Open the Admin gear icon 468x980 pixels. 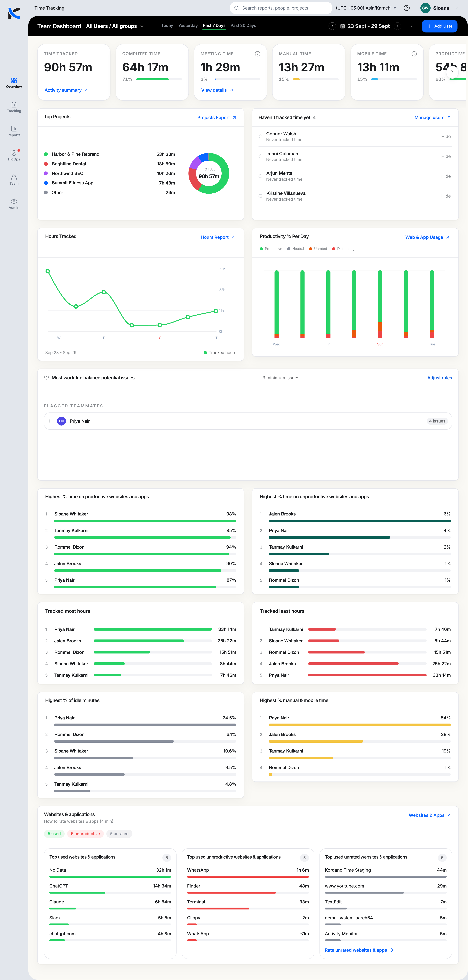tap(14, 204)
